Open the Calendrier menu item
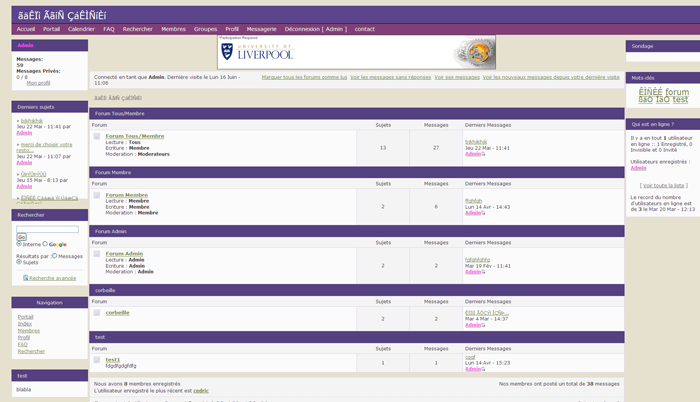Viewport: 700px width, 402px height. pos(81,29)
